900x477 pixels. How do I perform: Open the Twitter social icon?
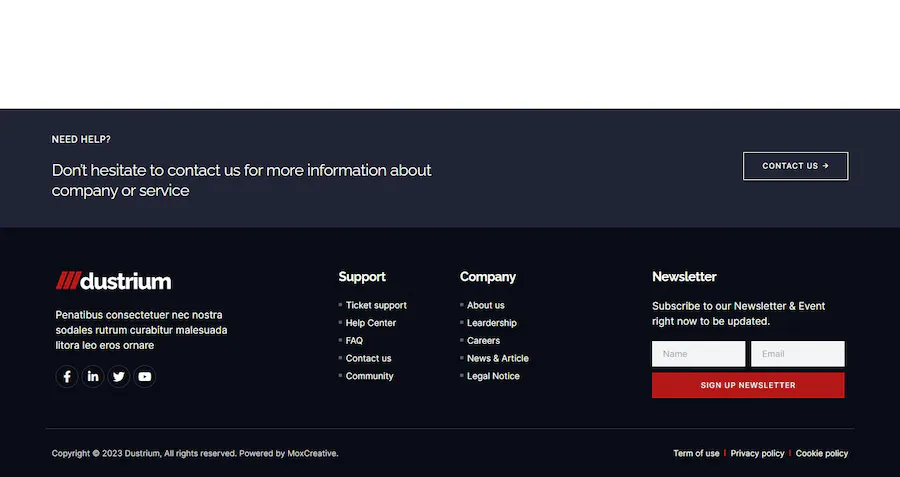(119, 377)
